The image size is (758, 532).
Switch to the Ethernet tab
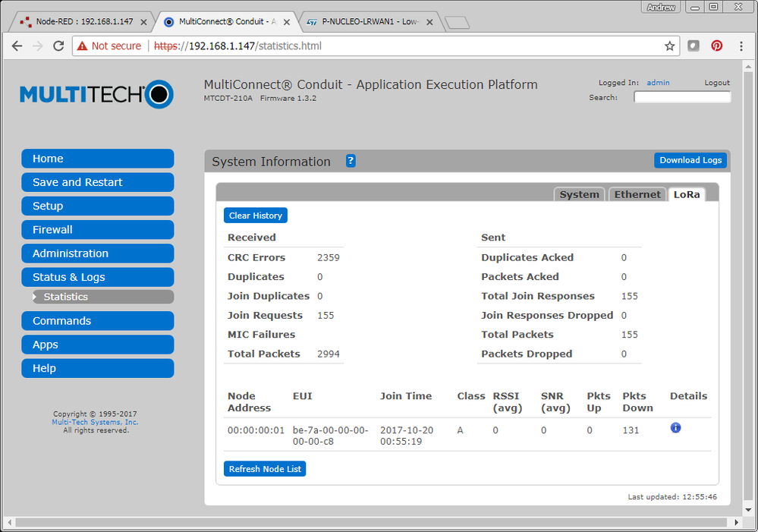637,194
